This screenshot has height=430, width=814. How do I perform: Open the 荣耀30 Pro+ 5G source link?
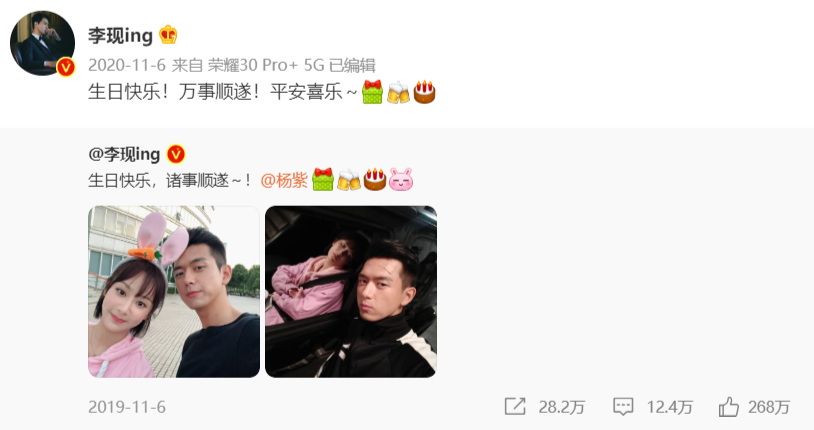click(266, 65)
